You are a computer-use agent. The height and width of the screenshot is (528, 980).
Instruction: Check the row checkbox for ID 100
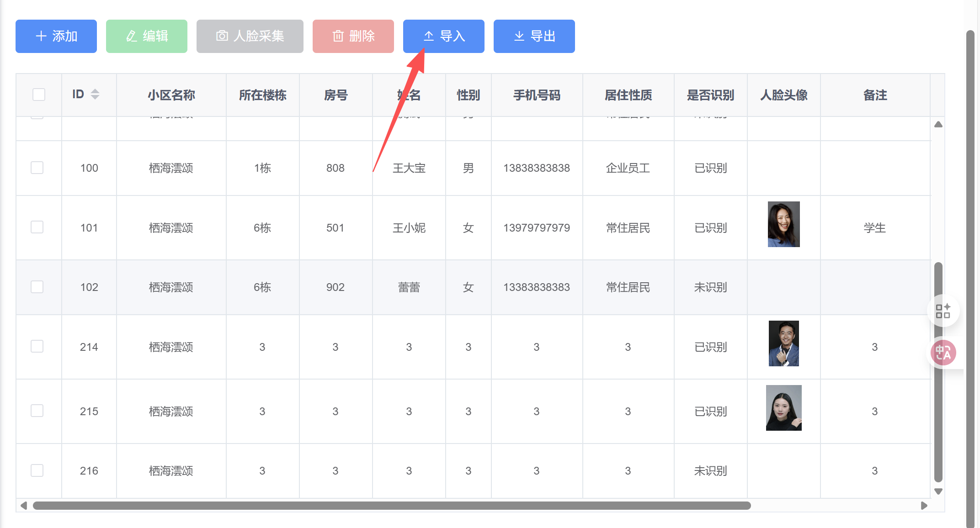(x=37, y=168)
